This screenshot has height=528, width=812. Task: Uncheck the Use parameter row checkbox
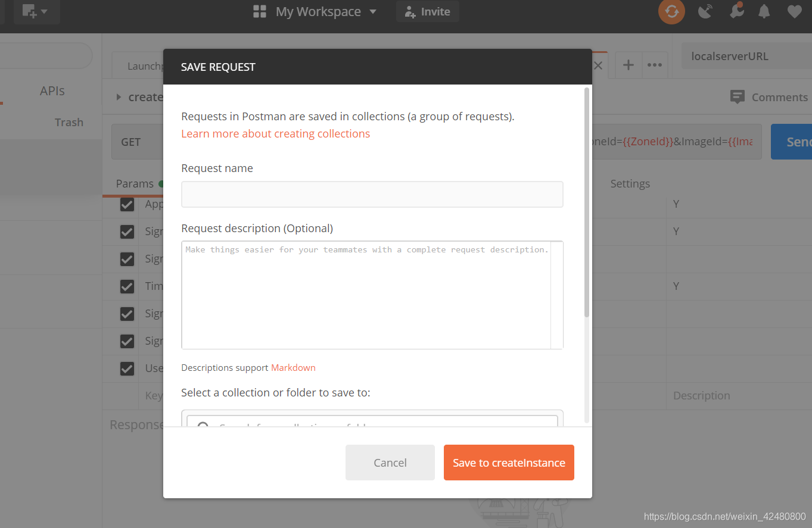pyautogui.click(x=127, y=368)
